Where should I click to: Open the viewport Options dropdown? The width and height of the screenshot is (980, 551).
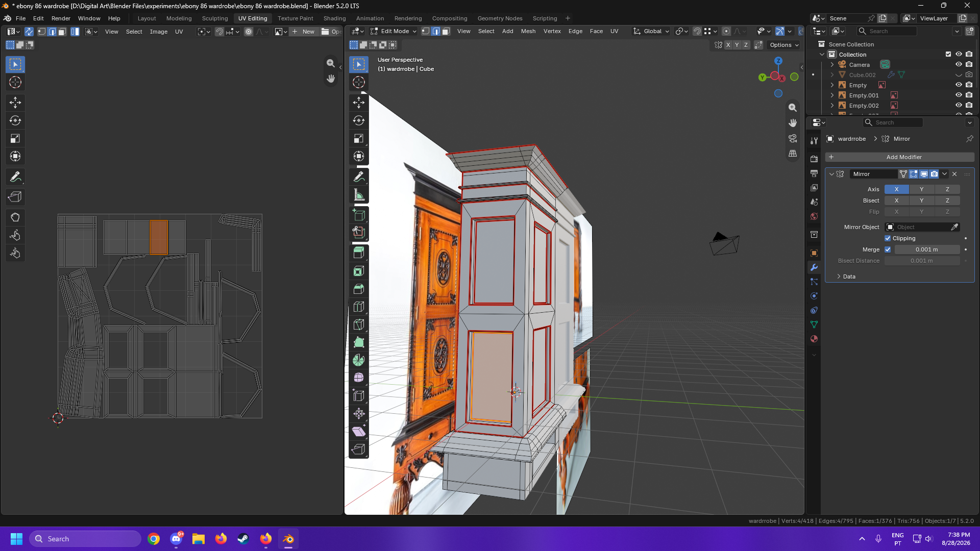784,45
